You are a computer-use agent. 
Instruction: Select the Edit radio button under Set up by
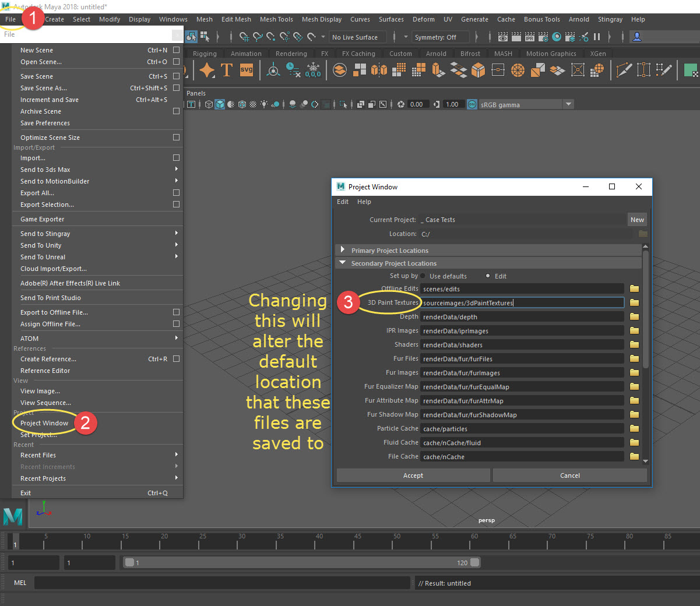pyautogui.click(x=487, y=276)
